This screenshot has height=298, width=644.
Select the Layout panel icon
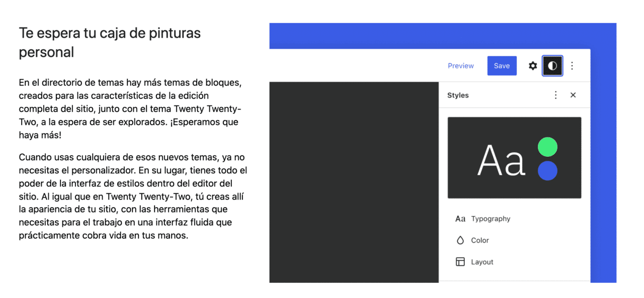coord(460,262)
